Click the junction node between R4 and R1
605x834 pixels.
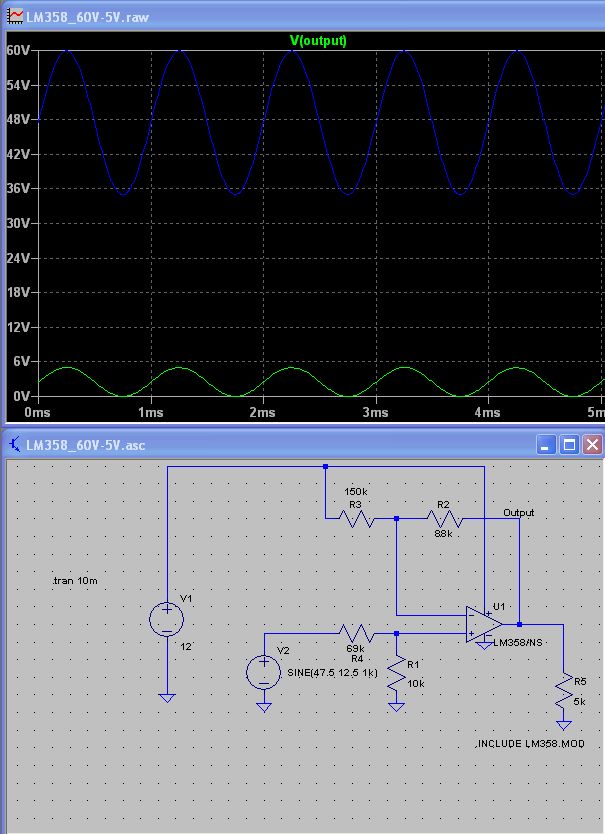[x=396, y=633]
